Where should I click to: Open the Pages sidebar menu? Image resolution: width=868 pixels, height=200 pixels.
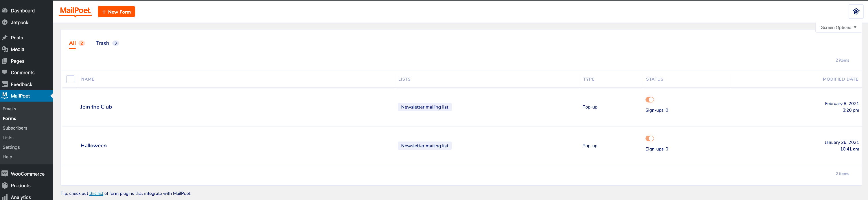[17, 61]
